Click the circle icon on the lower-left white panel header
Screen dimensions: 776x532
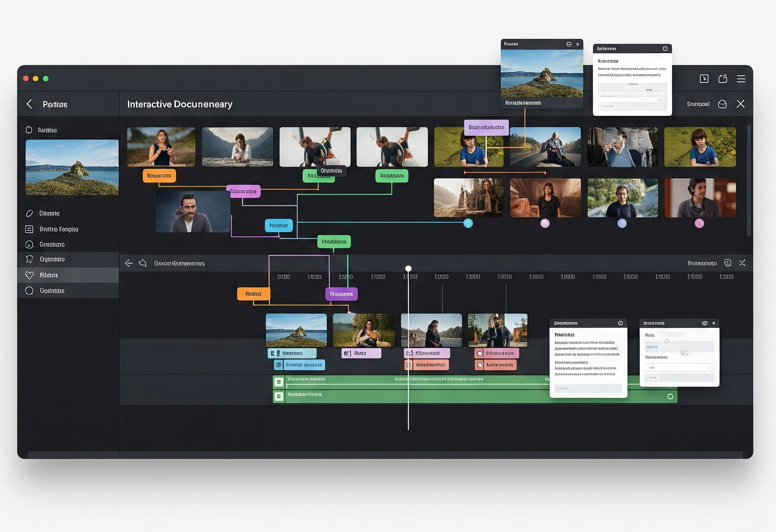620,323
